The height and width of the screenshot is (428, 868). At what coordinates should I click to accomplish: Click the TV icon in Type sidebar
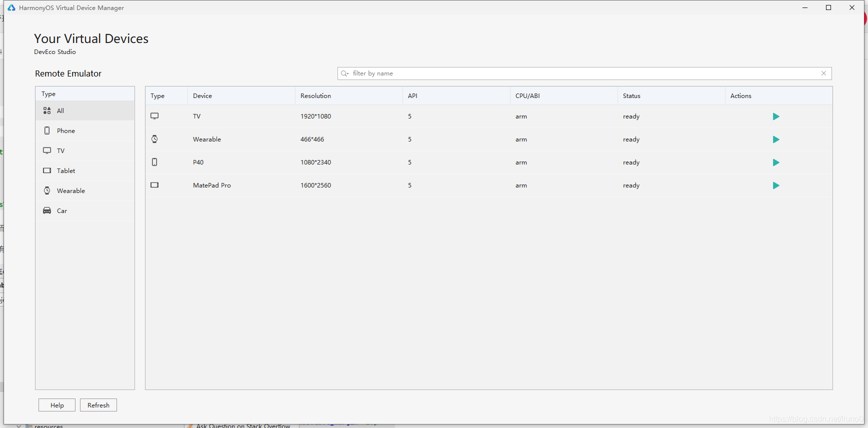coord(47,150)
